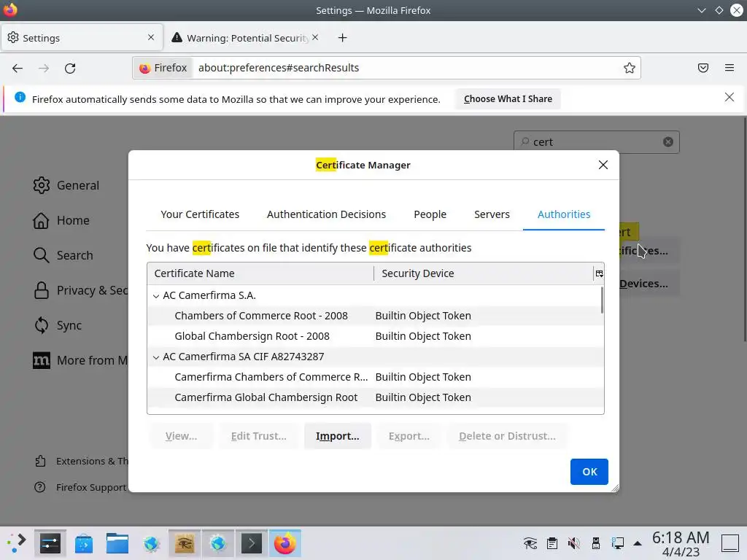Viewport: 747px width, 560px height.
Task: Open file manager from taskbar
Action: click(117, 542)
